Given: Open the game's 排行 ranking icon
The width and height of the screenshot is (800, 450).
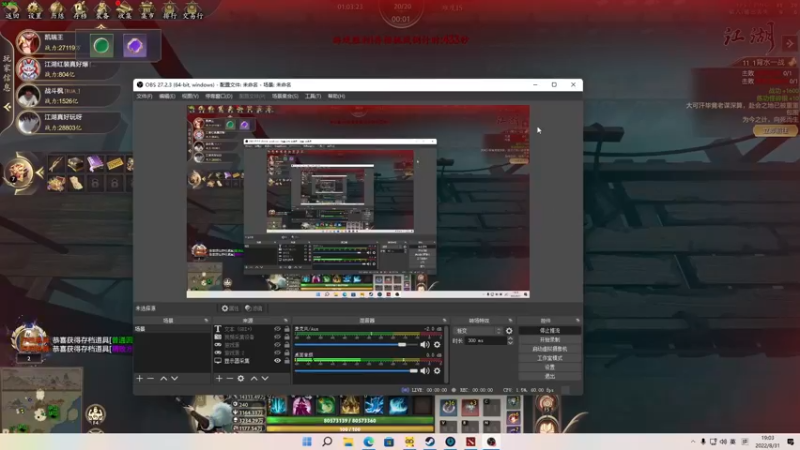Looking at the screenshot, I should tap(169, 10).
